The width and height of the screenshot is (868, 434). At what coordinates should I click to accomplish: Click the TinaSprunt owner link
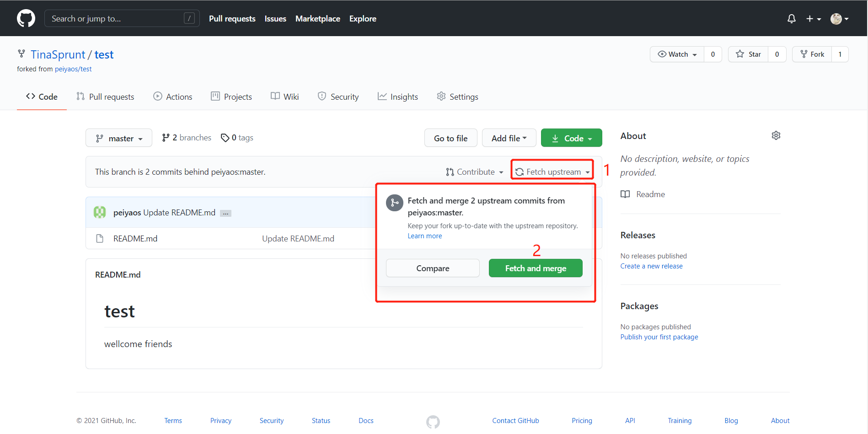58,54
